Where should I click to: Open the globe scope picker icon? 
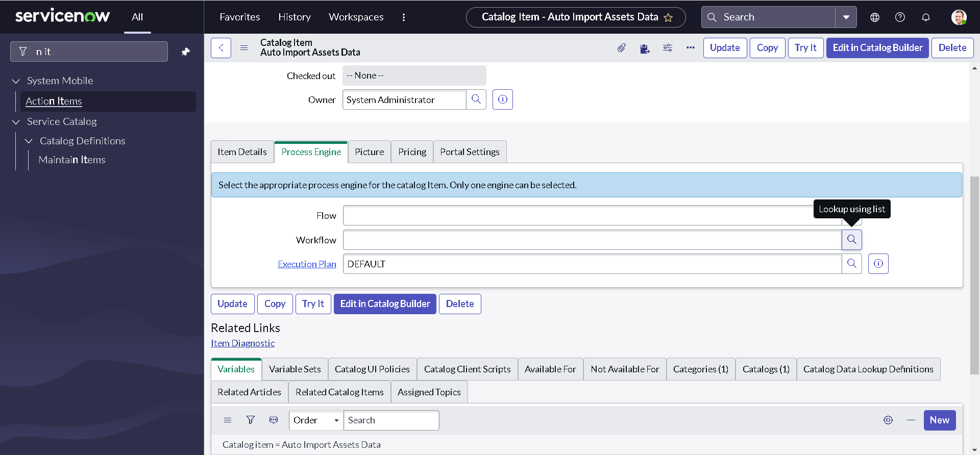[x=875, y=17]
